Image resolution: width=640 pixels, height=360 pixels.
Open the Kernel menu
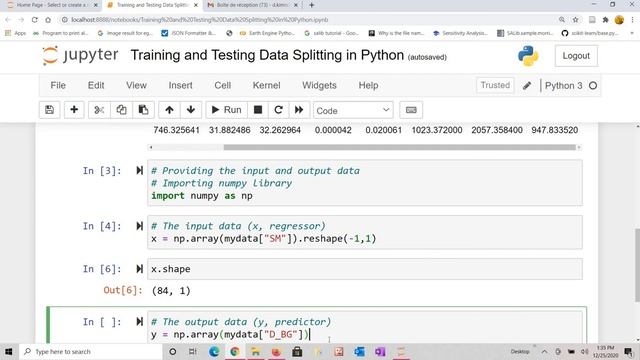pos(267,85)
